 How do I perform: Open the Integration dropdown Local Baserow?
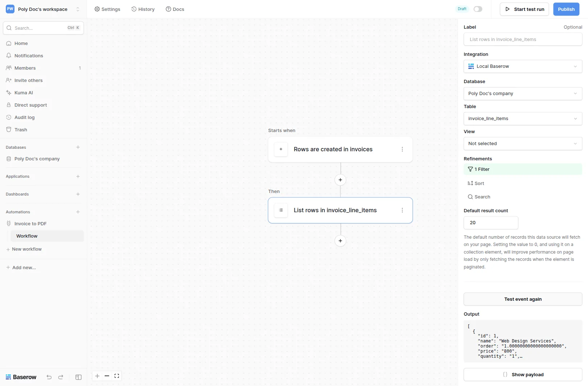click(523, 66)
